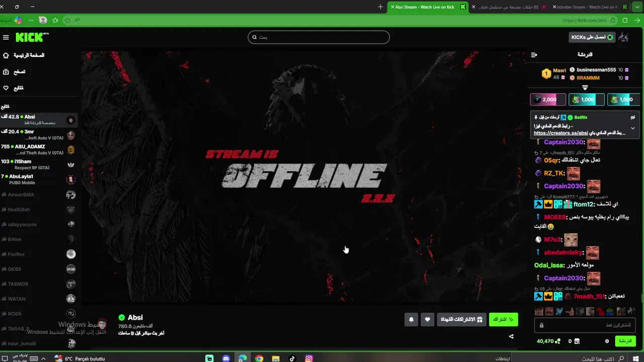This screenshot has height=362, width=644.
Task: Click username Odai_issa in chat
Action: [x=549, y=265]
